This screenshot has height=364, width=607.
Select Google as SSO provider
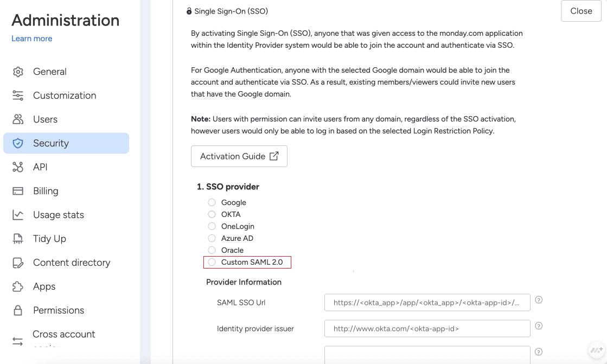point(212,202)
